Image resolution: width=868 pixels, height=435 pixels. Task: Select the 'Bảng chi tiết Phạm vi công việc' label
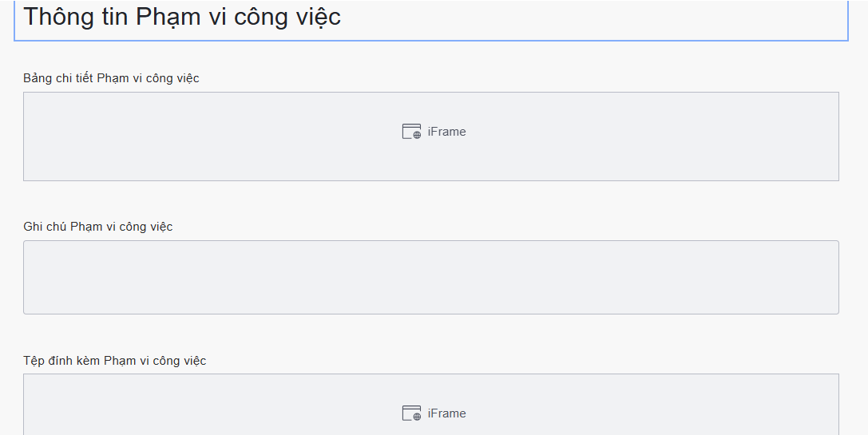111,78
